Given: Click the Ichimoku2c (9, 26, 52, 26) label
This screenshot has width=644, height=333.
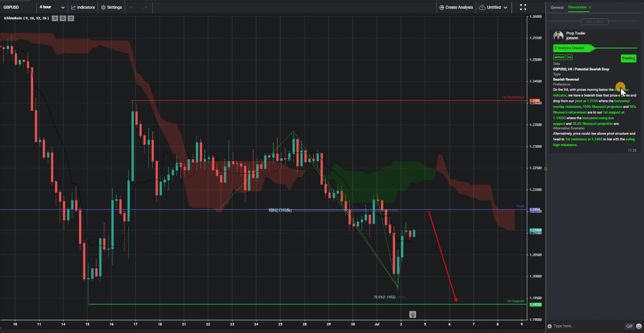Looking at the screenshot, I should pyautogui.click(x=26, y=18).
